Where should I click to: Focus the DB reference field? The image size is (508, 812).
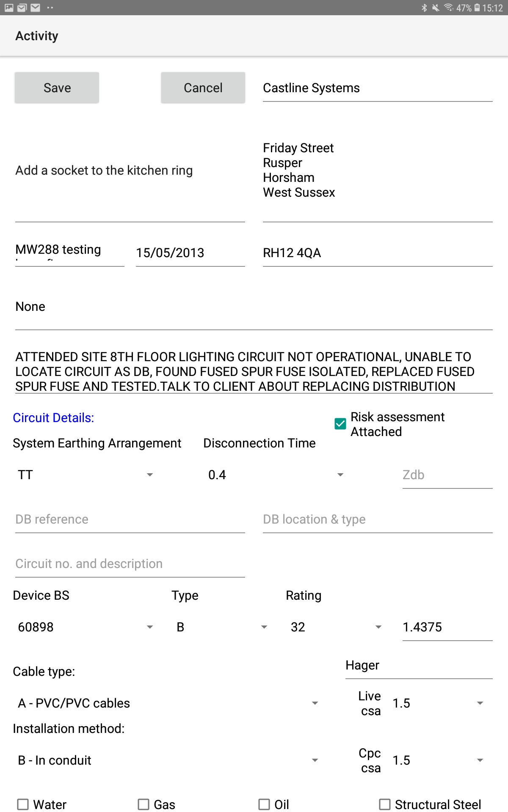pyautogui.click(x=130, y=519)
